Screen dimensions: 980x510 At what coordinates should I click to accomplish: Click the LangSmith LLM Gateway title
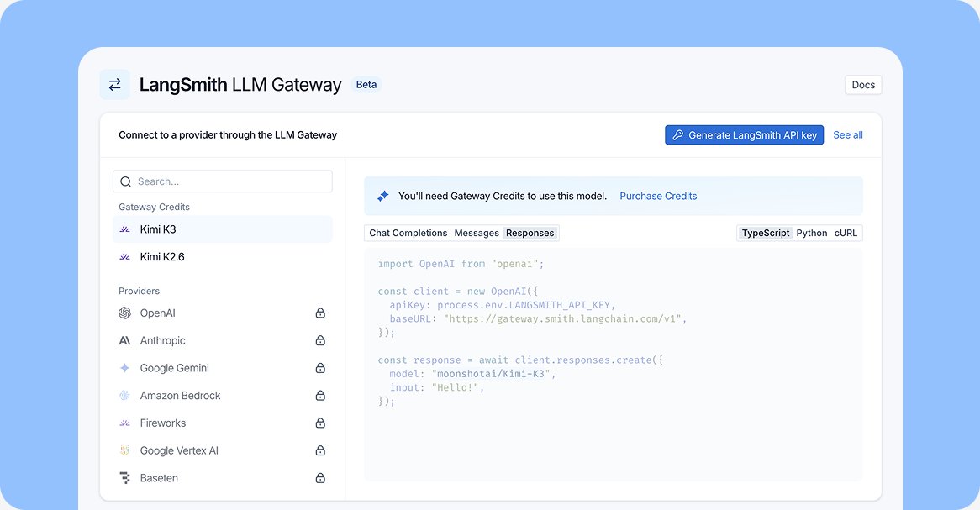[240, 84]
